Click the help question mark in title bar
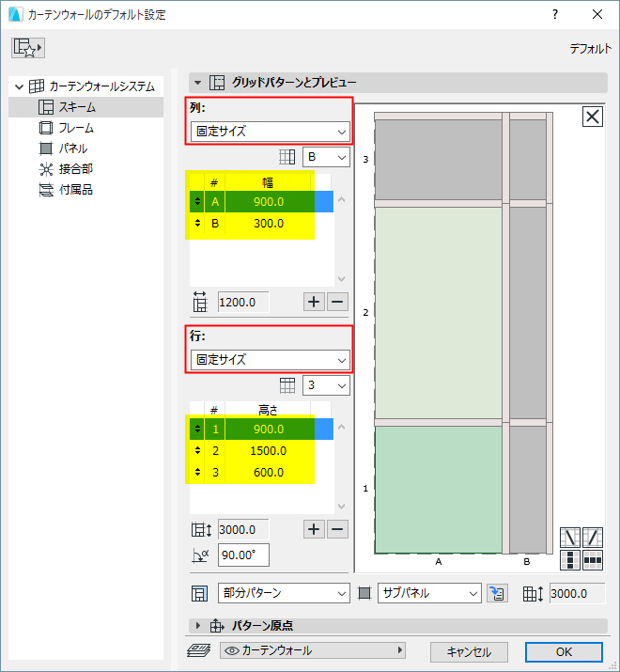Viewport: 620px width, 672px height. point(555,15)
